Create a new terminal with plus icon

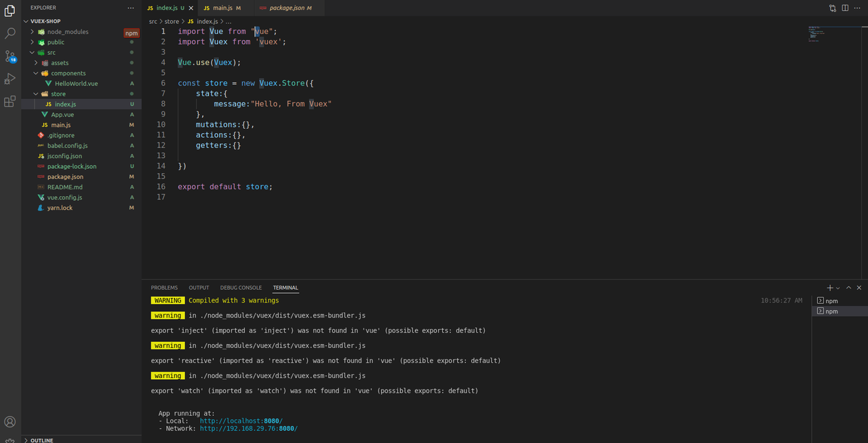(x=830, y=288)
